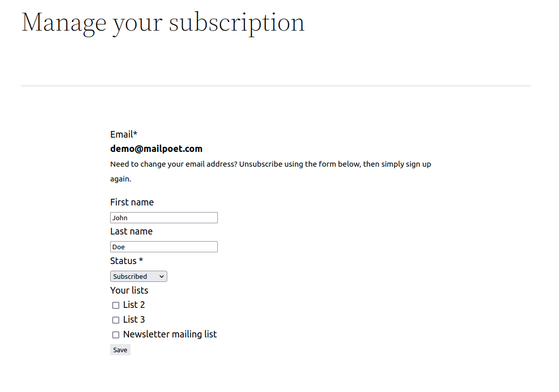Screen dimensions: 559x392
Task: Click the "List 3" label text
Action: (x=134, y=320)
